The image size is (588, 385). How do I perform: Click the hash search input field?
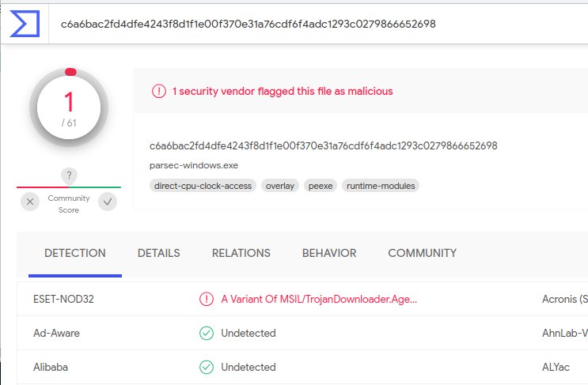319,24
